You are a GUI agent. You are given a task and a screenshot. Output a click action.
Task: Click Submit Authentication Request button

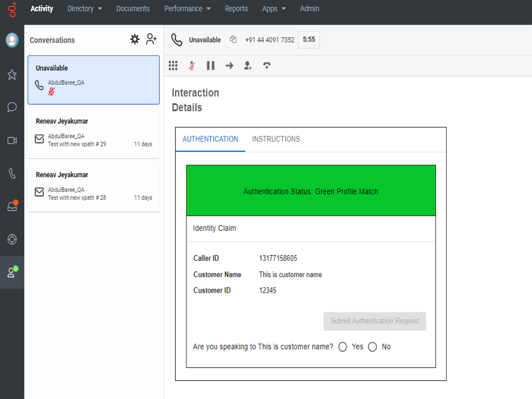[375, 321]
